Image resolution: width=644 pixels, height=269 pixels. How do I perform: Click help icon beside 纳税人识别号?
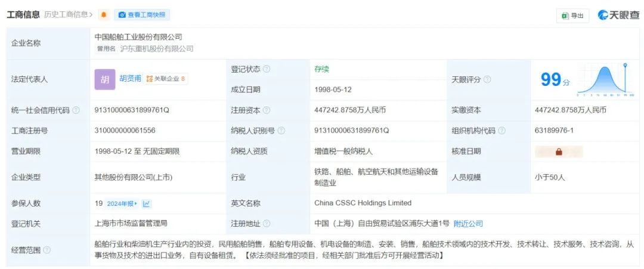(281, 131)
